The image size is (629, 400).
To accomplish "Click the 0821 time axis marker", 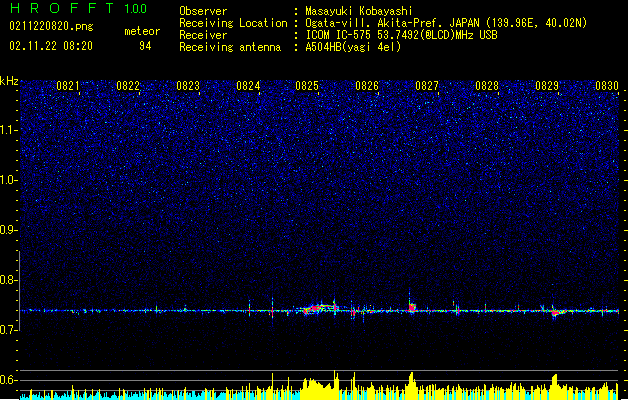I will pyautogui.click(x=67, y=86).
